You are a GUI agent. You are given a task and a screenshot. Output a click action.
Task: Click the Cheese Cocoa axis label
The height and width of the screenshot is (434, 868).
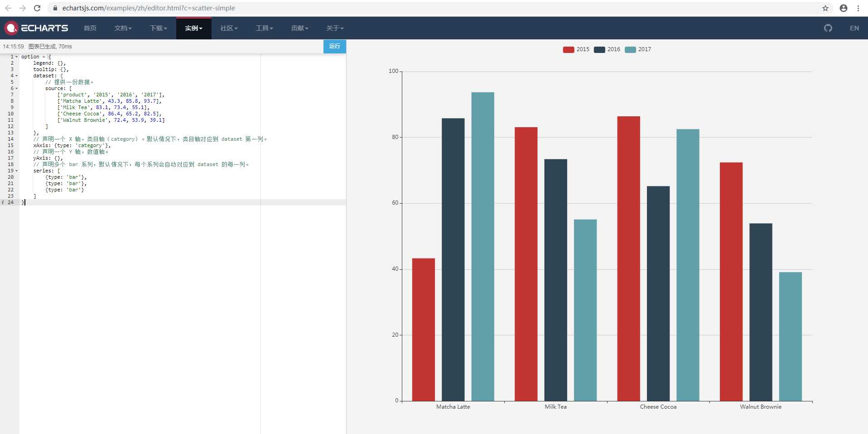click(658, 407)
